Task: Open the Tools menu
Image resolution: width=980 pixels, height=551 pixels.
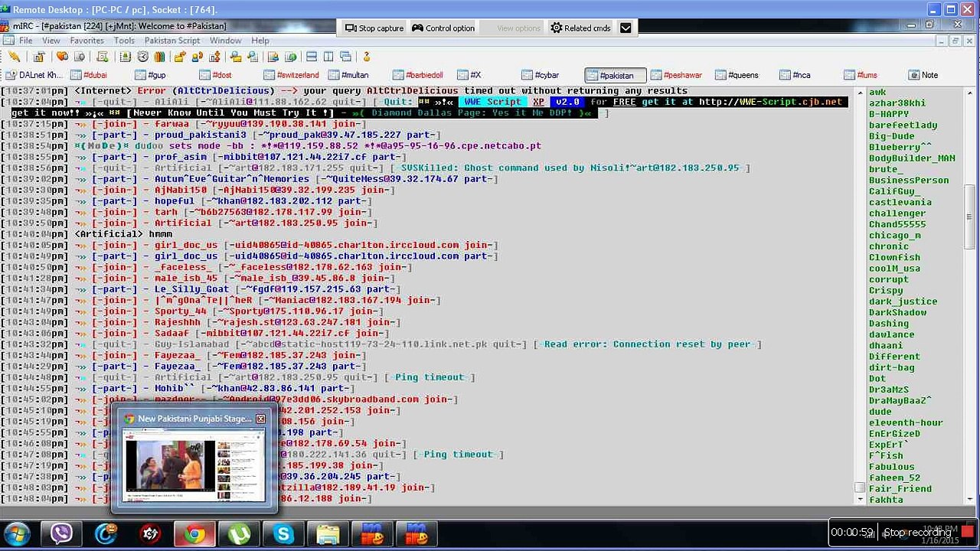Action: [x=124, y=41]
